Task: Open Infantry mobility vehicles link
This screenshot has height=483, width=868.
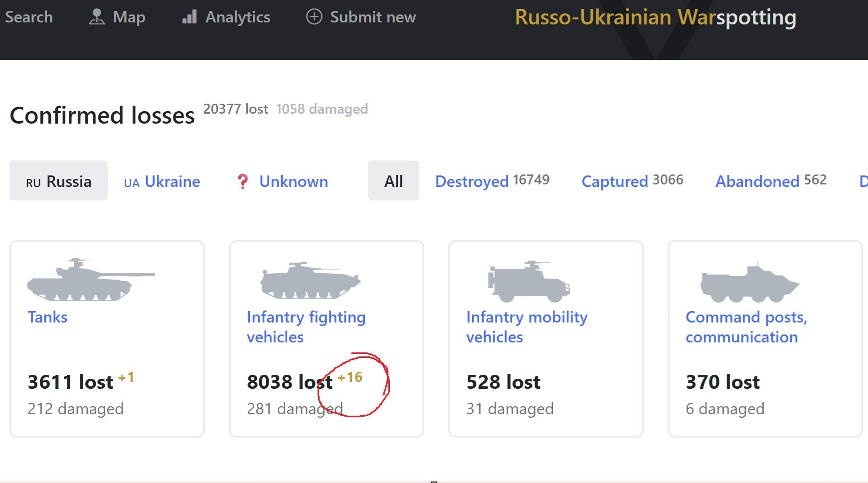Action: (526, 327)
